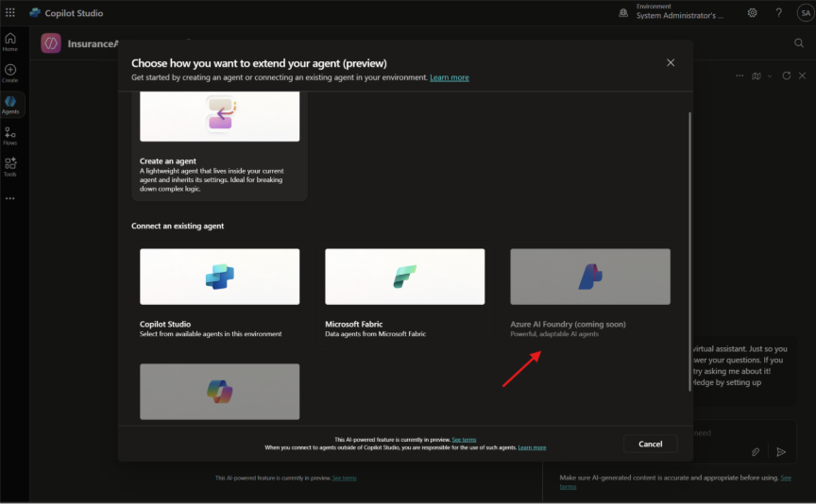Open Flows in the left sidebar
Image resolution: width=816 pixels, height=504 pixels.
coord(9,136)
